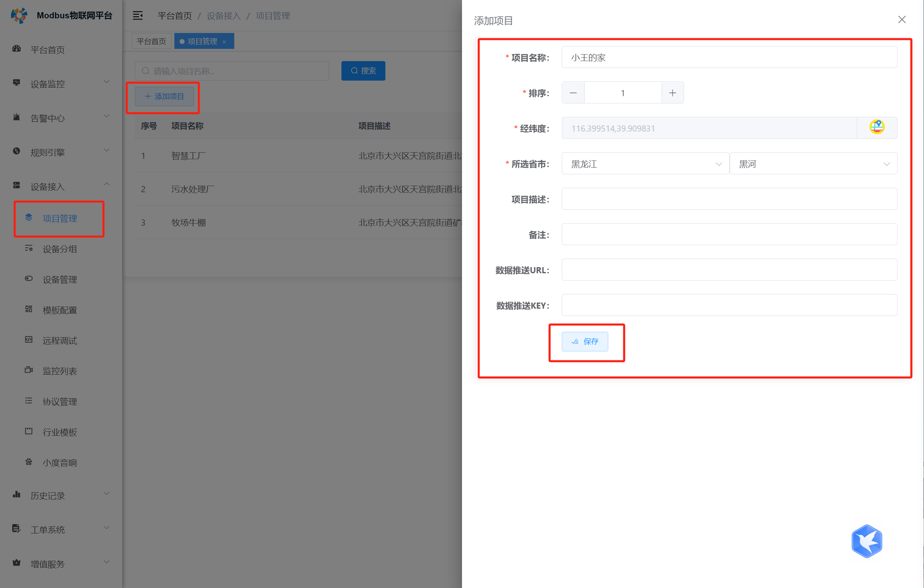924x588 pixels.
Task: Click the 搜索 button
Action: [363, 70]
